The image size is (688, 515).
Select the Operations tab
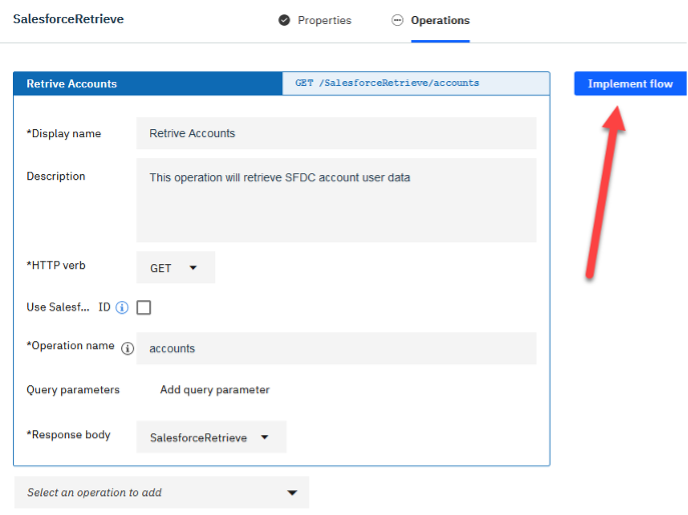coord(440,20)
